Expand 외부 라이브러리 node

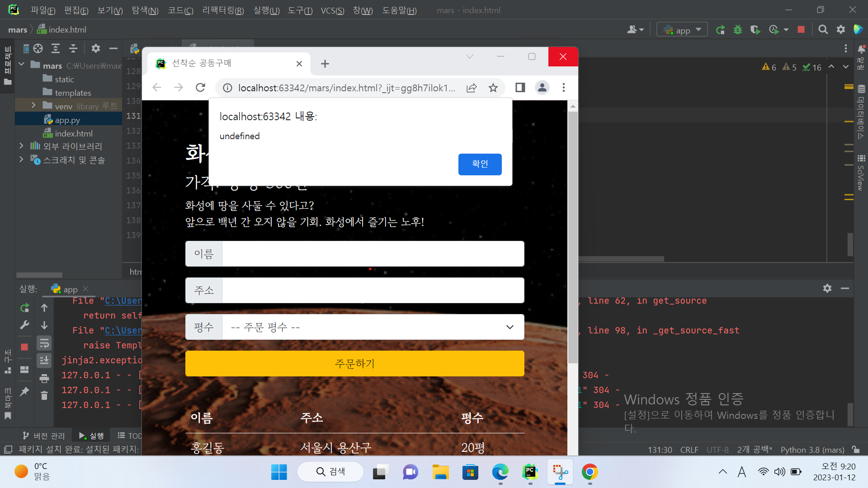[x=21, y=145]
